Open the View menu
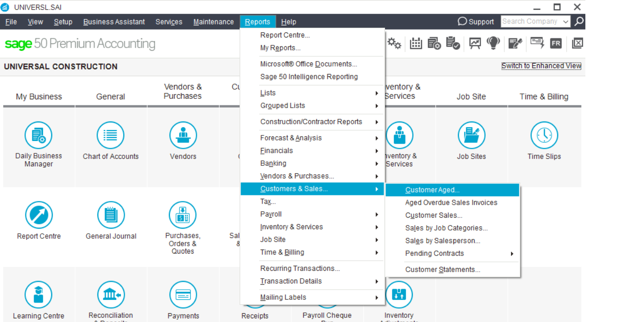 pos(35,22)
